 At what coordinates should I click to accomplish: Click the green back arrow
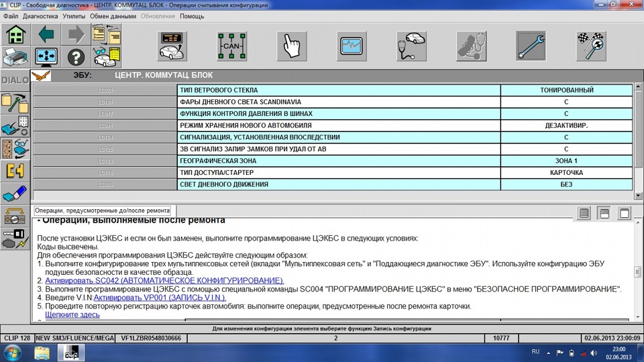click(46, 34)
